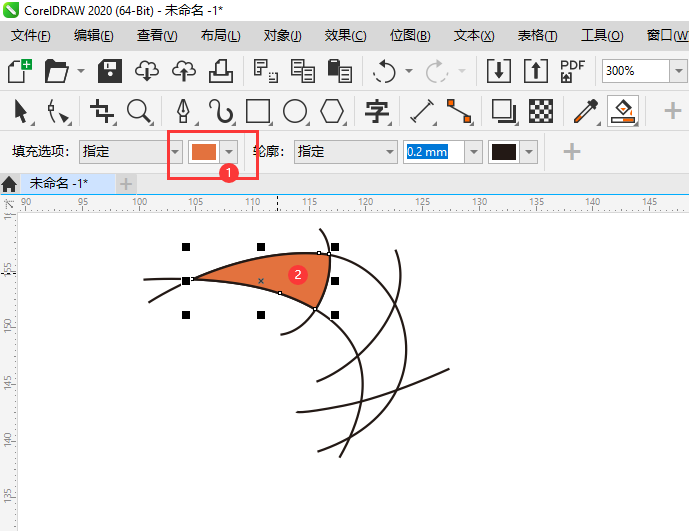The image size is (689, 531).
Task: Publish to PDF icon
Action: coord(573,71)
